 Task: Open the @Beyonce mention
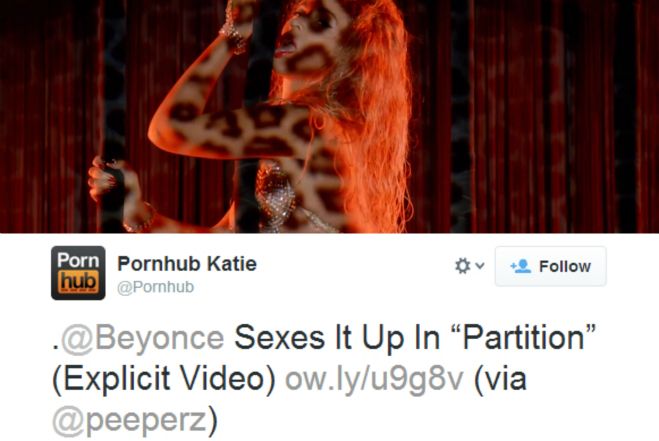tap(143, 338)
